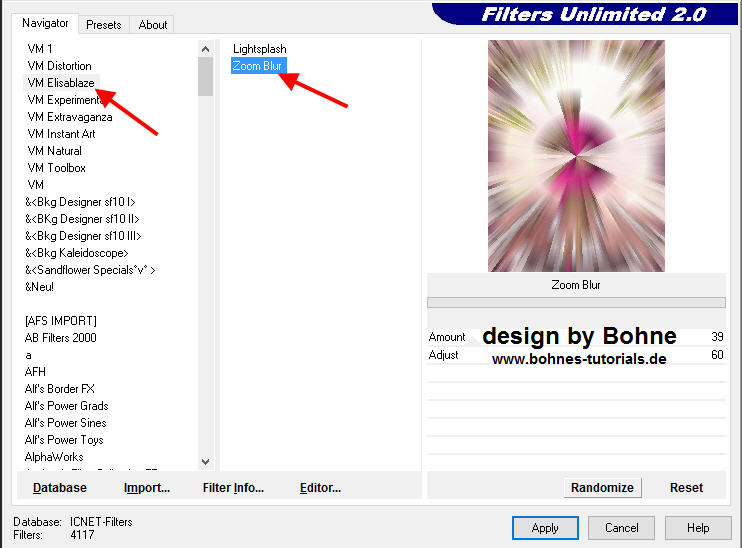Select &<Bkg Kaleidoscope> category

click(77, 253)
